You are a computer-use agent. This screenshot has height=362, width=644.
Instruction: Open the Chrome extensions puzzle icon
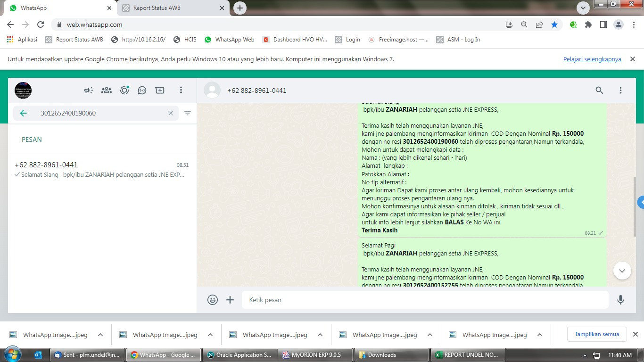tap(588, 25)
